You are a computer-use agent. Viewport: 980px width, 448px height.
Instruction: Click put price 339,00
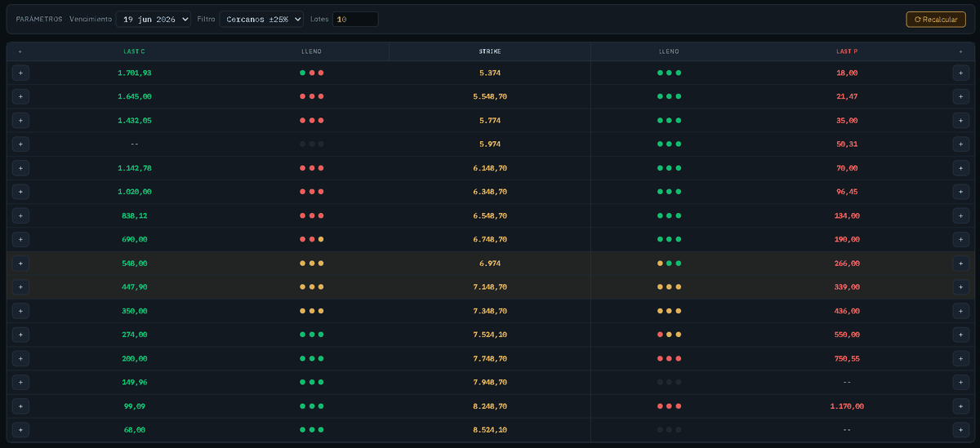click(x=847, y=287)
